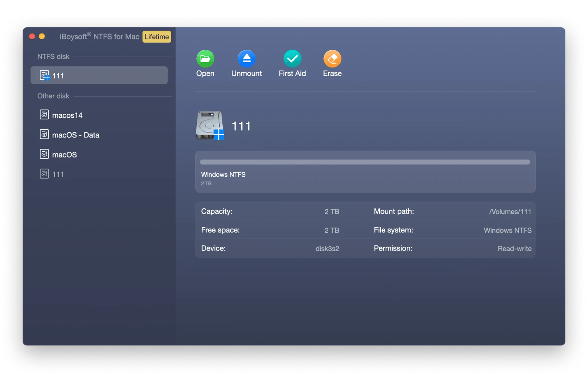Click the disk3s2 device value

(x=327, y=249)
